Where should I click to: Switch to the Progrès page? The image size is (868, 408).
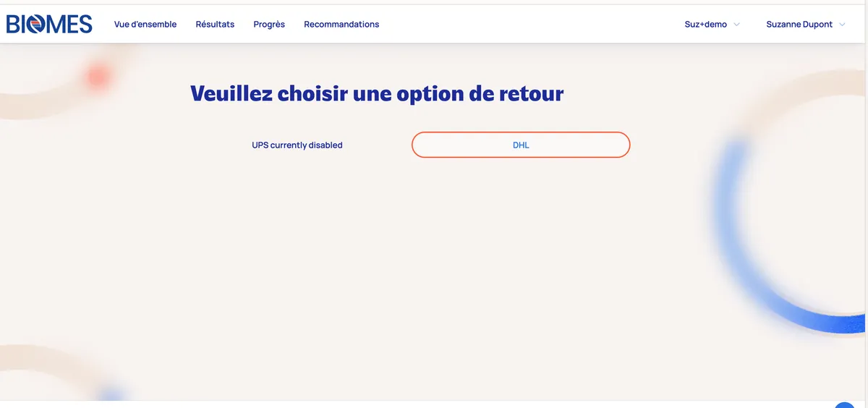click(x=269, y=25)
